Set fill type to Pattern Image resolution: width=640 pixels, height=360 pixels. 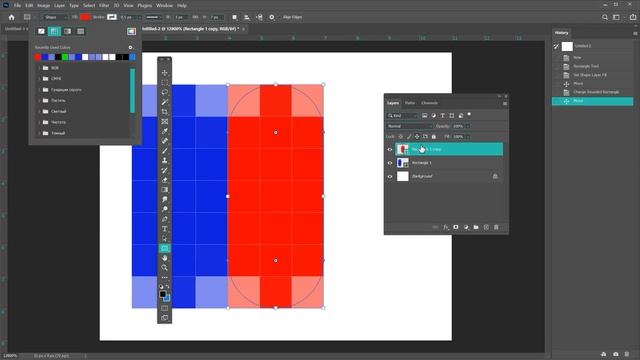coord(80,31)
